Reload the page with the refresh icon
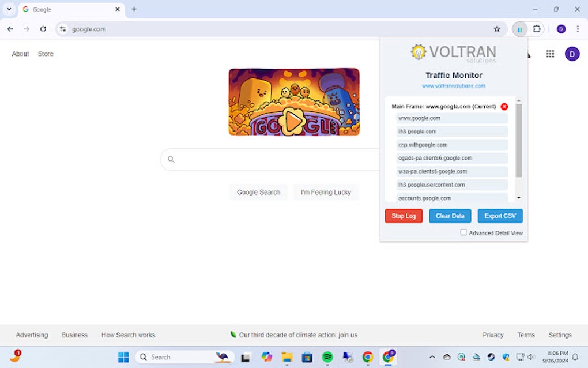 [43, 29]
